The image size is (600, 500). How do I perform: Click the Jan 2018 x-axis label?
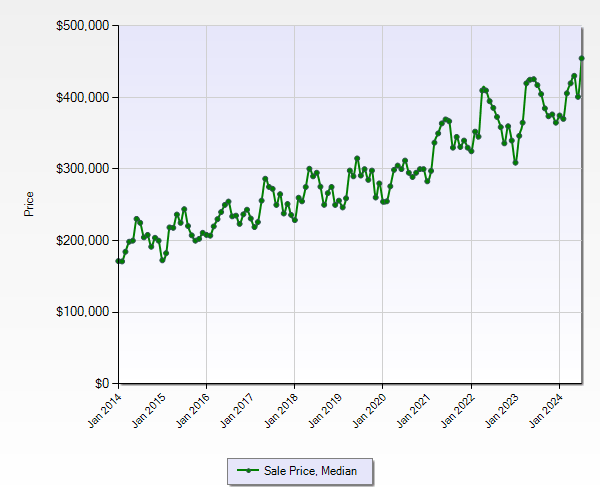coord(280,411)
